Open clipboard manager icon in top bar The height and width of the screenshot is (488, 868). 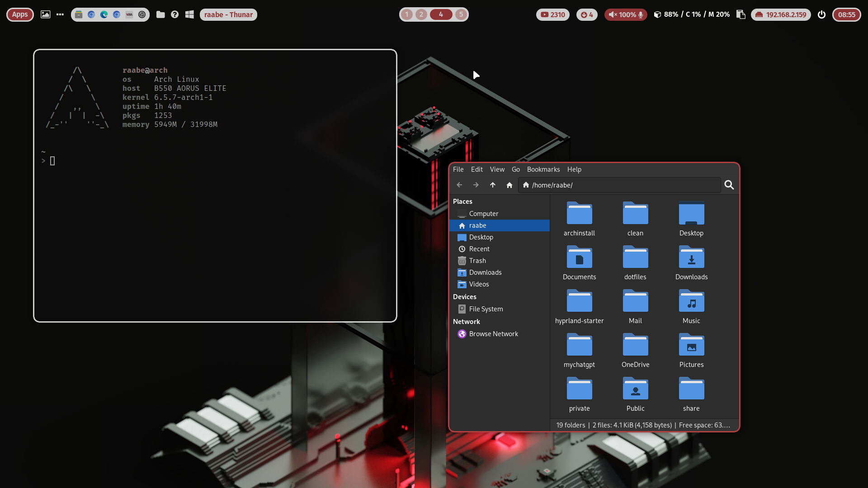pos(741,14)
